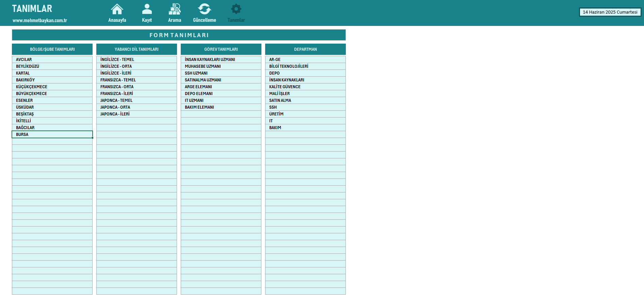Select the KARTAL cell
This screenshot has width=644, height=295.
click(52, 73)
